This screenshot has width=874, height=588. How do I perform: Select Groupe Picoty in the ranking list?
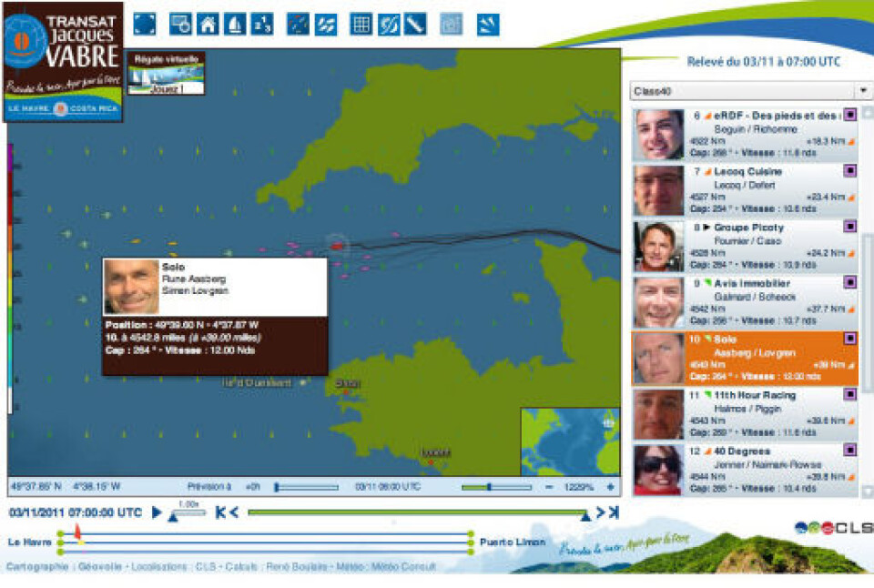click(745, 247)
